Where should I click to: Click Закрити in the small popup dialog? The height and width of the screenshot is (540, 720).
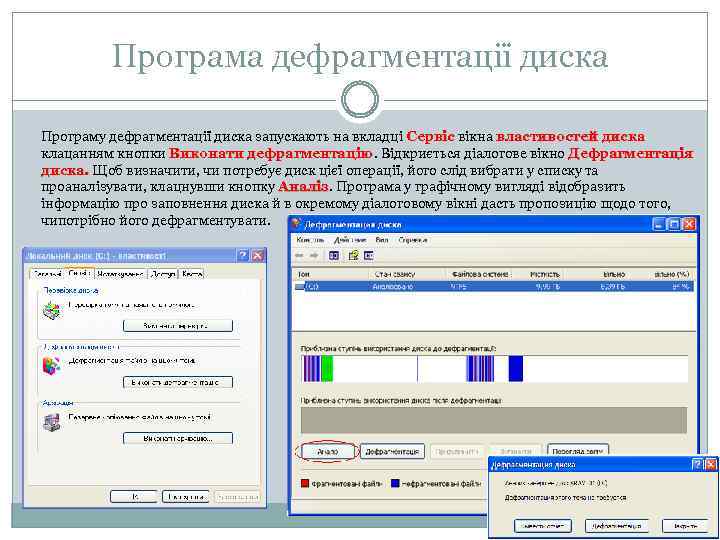pos(685,525)
